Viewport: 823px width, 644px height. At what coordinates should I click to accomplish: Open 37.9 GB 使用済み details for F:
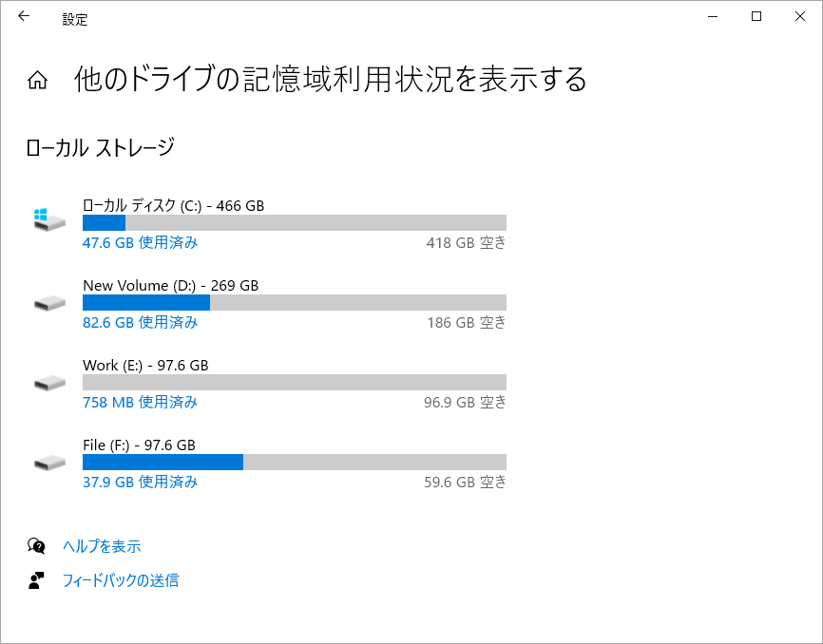point(140,482)
